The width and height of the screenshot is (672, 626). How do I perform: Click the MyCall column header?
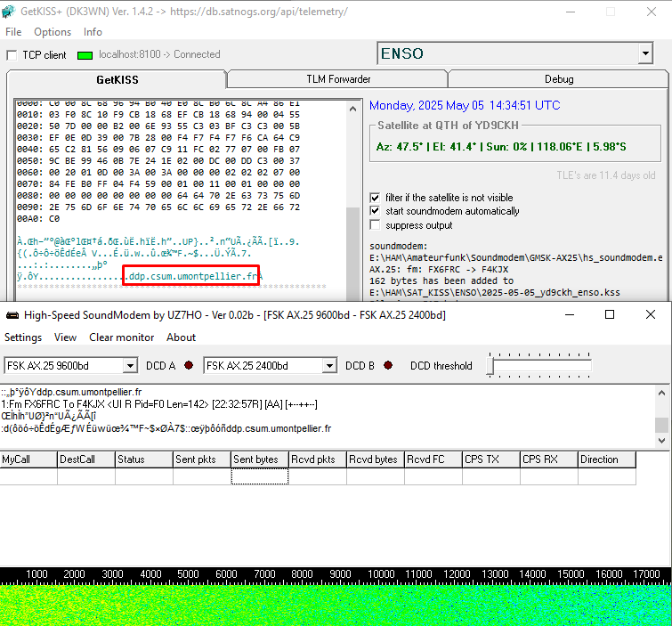pos(28,459)
